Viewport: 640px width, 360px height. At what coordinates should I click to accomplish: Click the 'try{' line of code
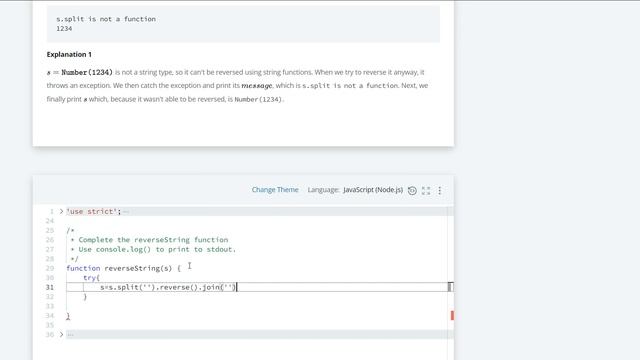point(91,278)
